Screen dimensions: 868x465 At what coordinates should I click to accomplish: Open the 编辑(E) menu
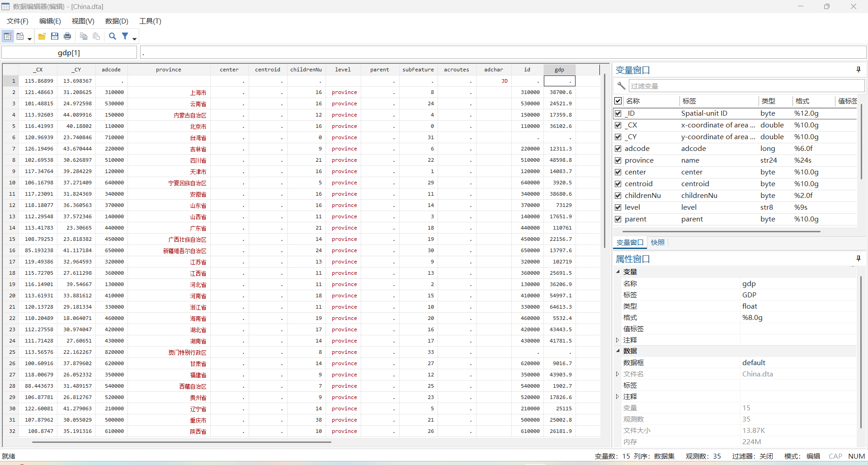(x=50, y=21)
